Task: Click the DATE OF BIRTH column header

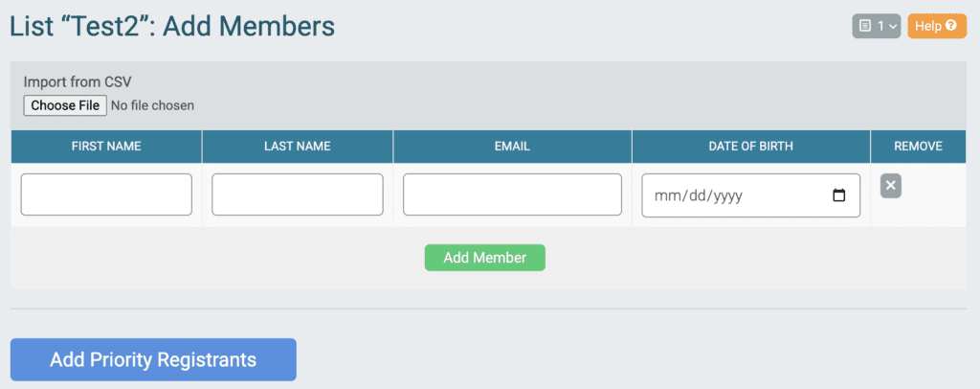Action: tap(750, 147)
